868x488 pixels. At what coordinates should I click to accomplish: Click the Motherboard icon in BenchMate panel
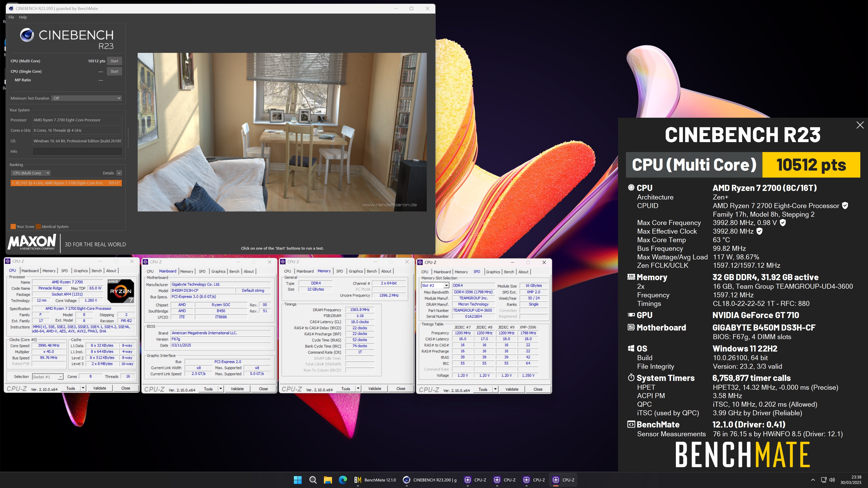(x=631, y=327)
